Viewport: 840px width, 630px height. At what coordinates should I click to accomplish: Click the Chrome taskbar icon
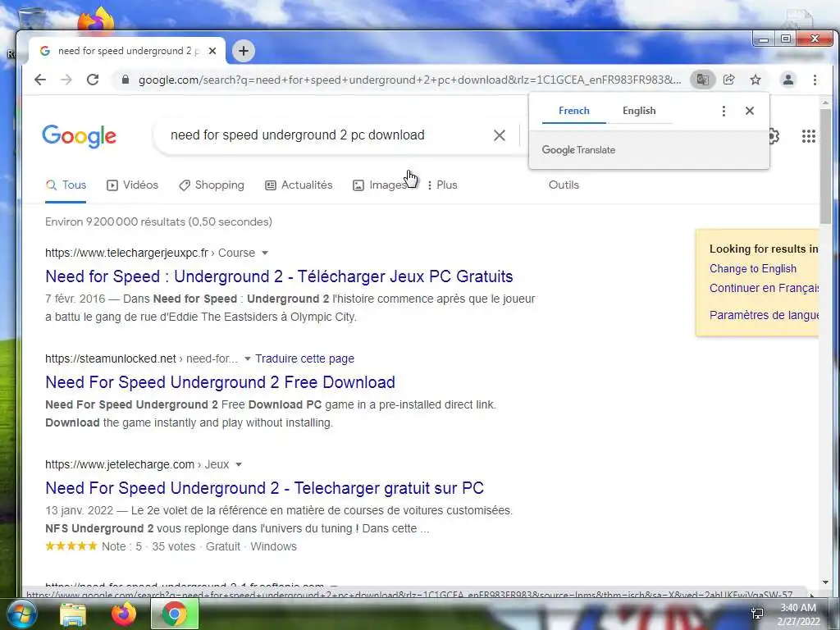pyautogui.click(x=175, y=614)
